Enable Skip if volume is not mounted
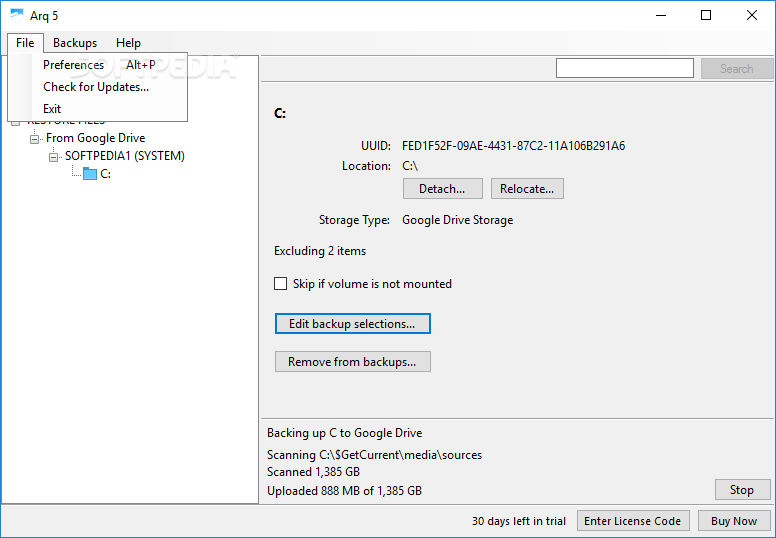The height and width of the screenshot is (538, 776). [281, 284]
